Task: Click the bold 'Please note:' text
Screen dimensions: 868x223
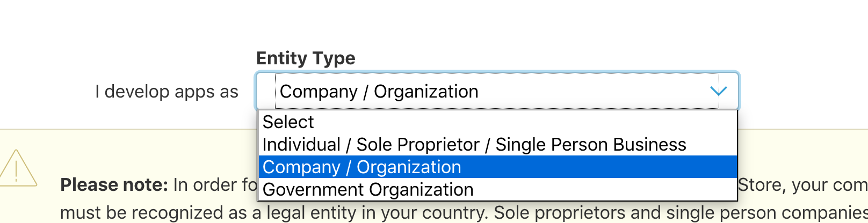Action: (114, 185)
